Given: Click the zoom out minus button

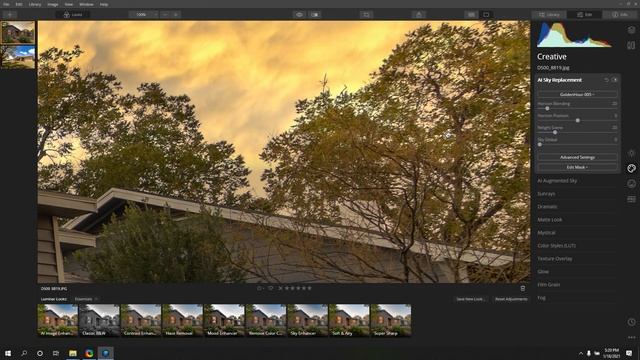Looking at the screenshot, I should click(x=165, y=15).
